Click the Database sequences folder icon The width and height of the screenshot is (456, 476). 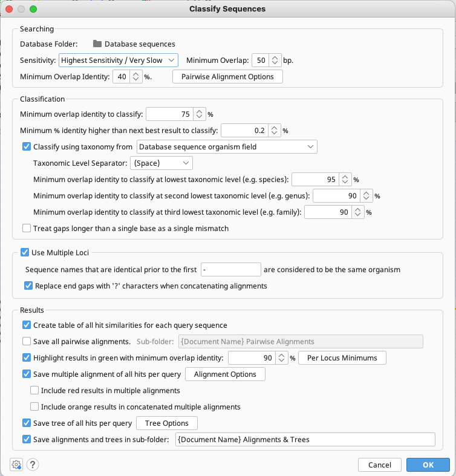click(x=97, y=44)
